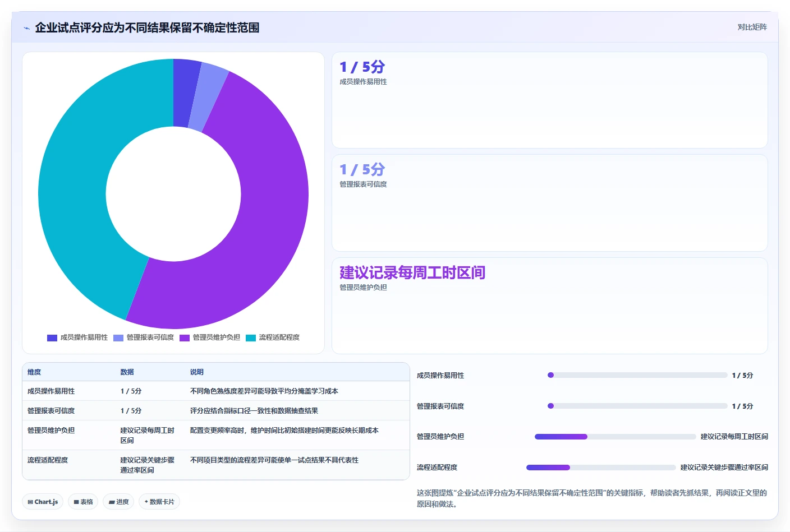Select table row 成员操作易用性
This screenshot has width=790, height=532.
pyautogui.click(x=216, y=391)
